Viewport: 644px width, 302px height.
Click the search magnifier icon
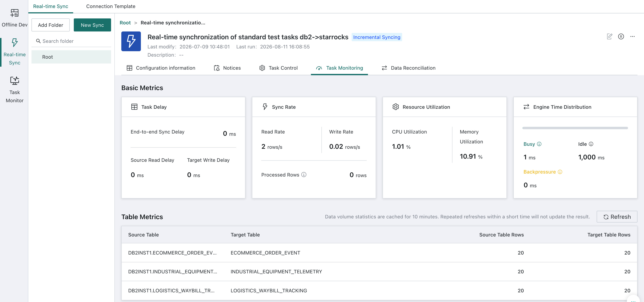(x=38, y=41)
